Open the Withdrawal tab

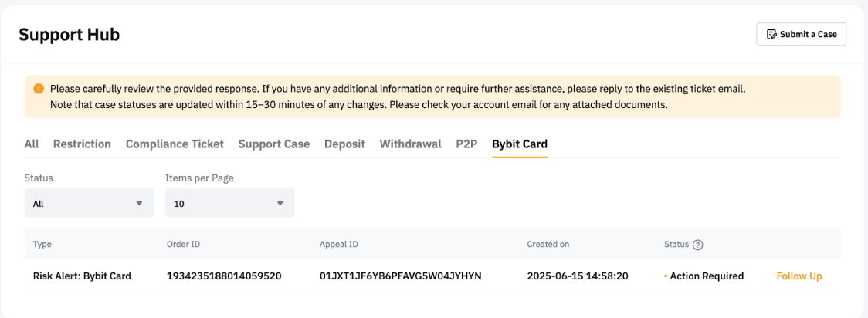point(410,144)
